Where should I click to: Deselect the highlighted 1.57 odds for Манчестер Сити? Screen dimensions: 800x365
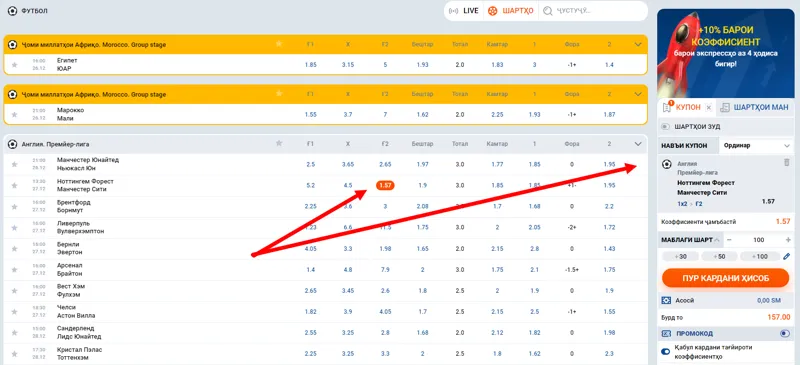point(385,185)
